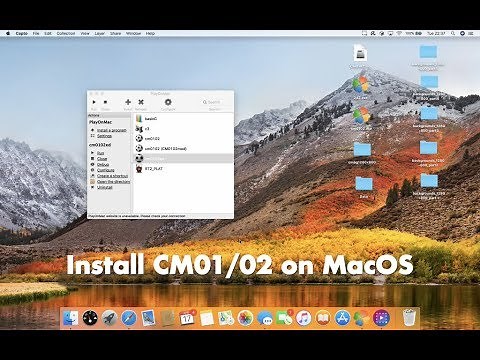Click the Install plus icon in PlayOnMac toolbar
480x360 pixels.
[x=128, y=102]
